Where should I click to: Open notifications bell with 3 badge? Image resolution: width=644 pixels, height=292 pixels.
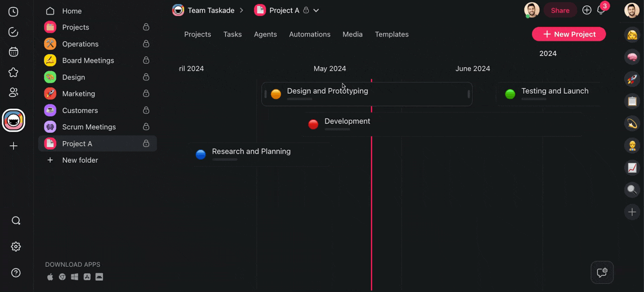(x=601, y=10)
